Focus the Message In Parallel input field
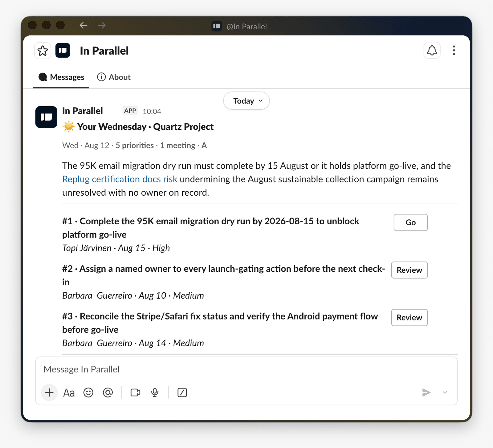The image size is (493, 448). (x=246, y=369)
